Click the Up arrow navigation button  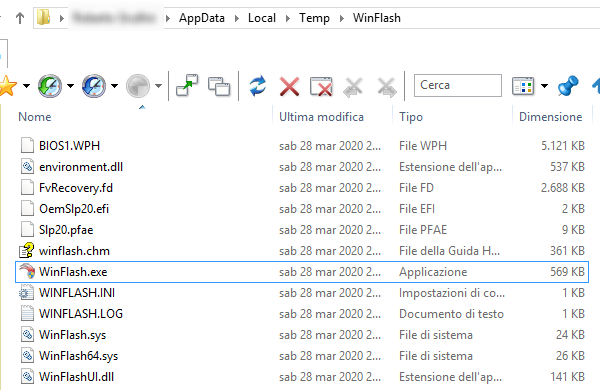(20, 18)
